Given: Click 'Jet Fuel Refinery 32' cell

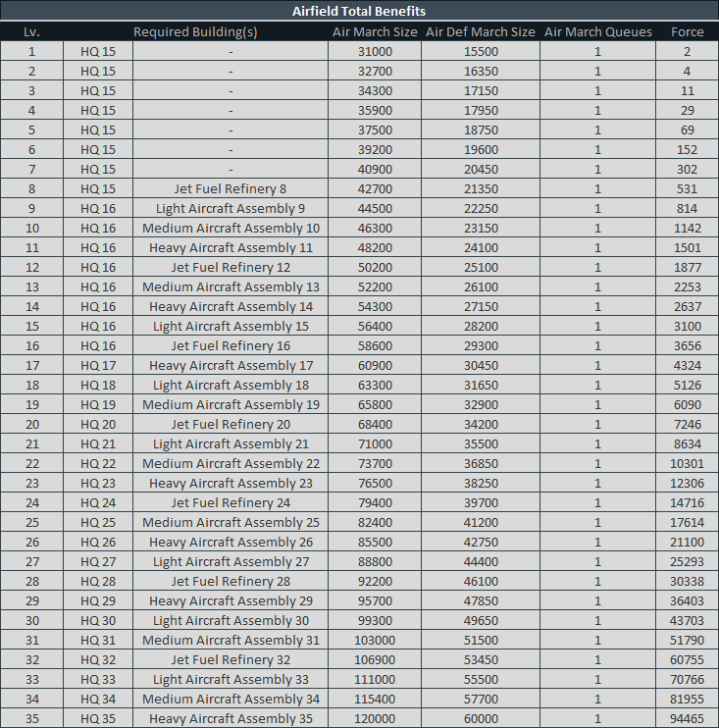Looking at the screenshot, I should click(x=231, y=659).
